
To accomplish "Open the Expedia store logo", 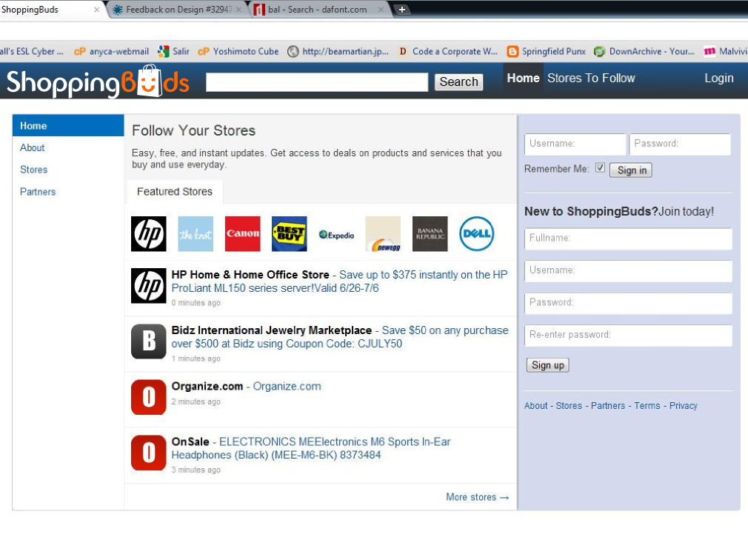I will [336, 235].
